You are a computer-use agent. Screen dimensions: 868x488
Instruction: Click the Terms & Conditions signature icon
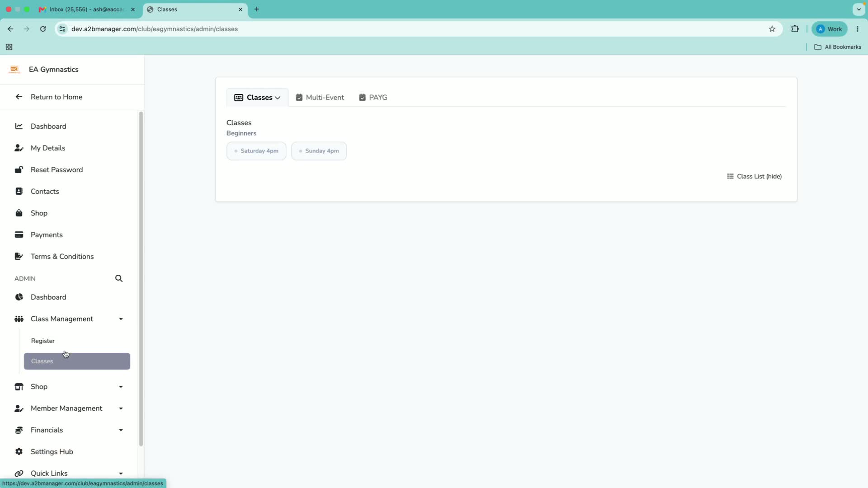coord(19,256)
